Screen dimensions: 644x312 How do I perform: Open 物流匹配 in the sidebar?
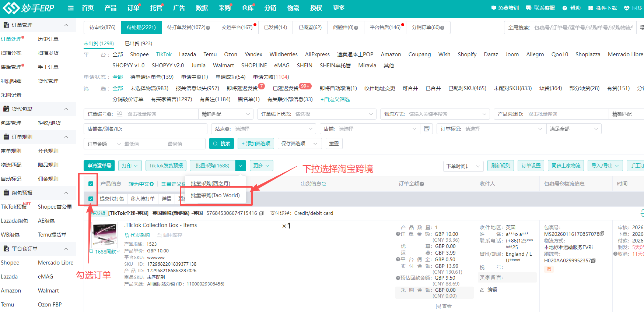click(11, 165)
